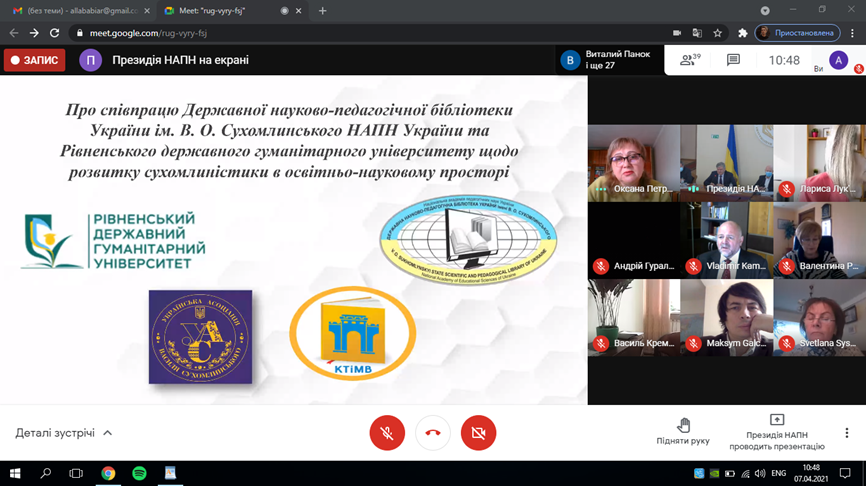
Task: Open the chat panel icon
Action: point(733,60)
